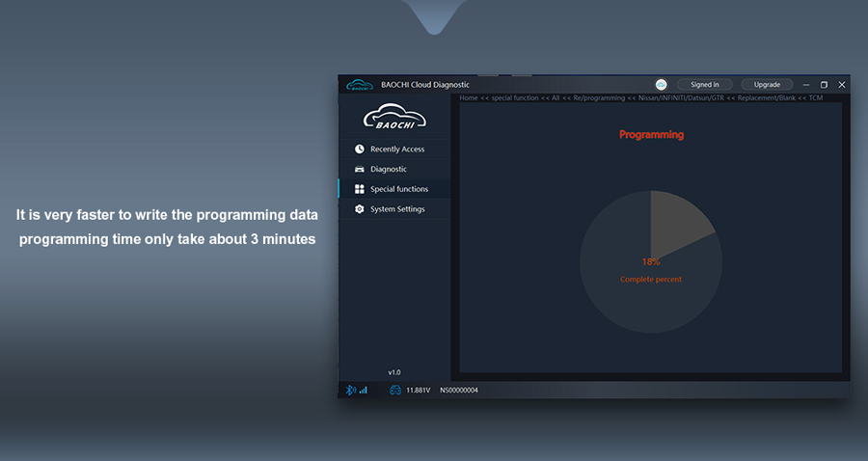Click the Complete percent label
Viewport: 868px width, 461px height.
pyautogui.click(x=651, y=280)
